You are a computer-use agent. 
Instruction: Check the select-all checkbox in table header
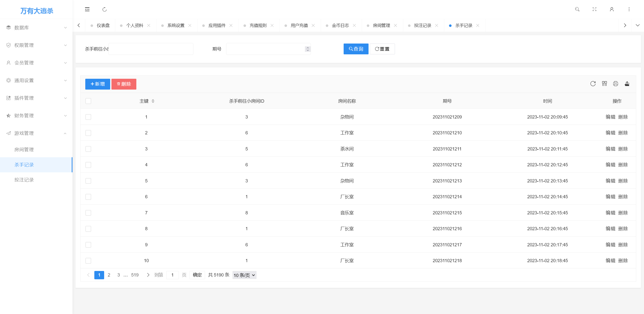tap(88, 101)
